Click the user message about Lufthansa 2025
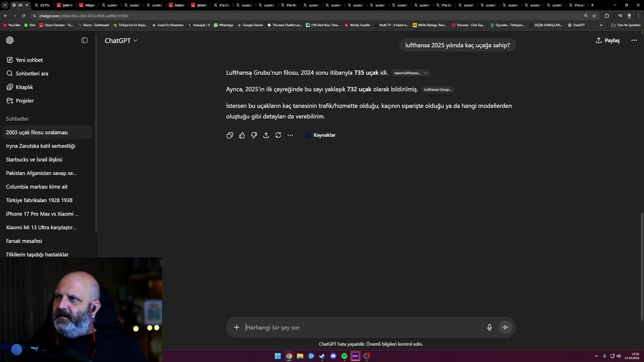The height and width of the screenshot is (362, 644). (x=457, y=45)
